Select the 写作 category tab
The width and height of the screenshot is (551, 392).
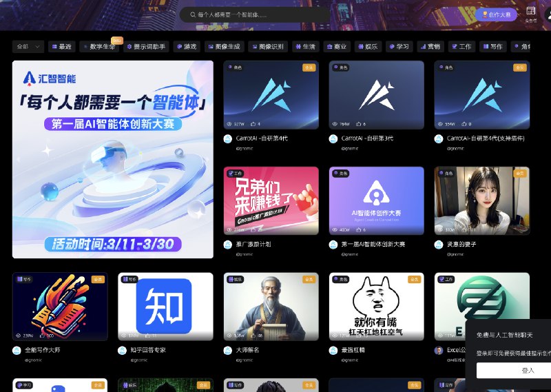[x=493, y=46]
